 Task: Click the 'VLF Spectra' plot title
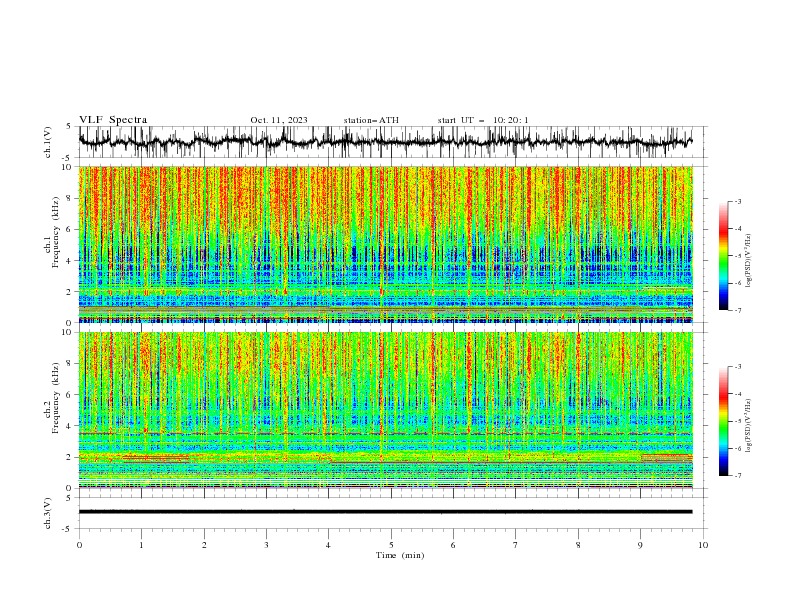pos(113,120)
